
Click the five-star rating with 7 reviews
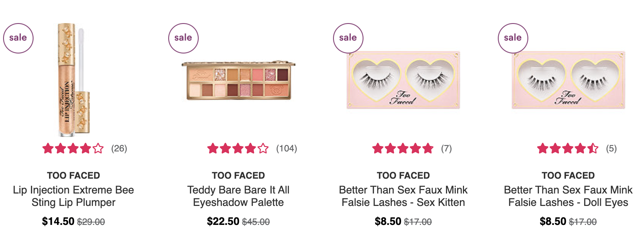coord(403,149)
